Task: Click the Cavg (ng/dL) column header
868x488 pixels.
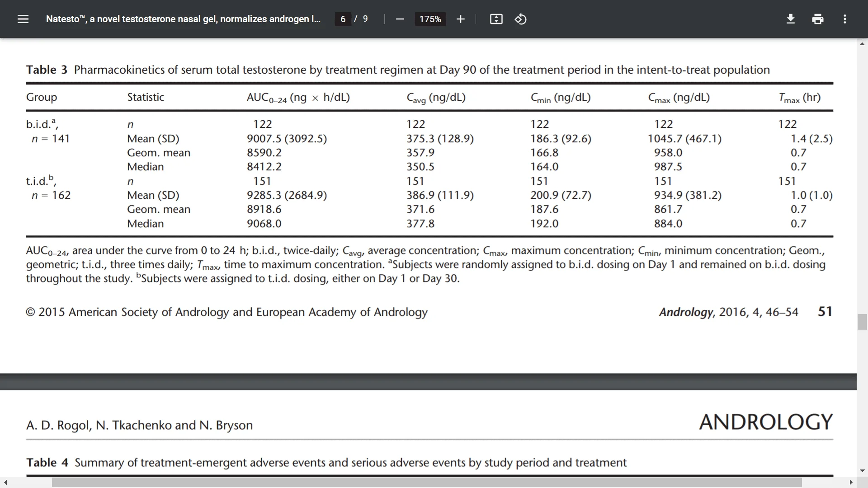Action: pos(436,98)
